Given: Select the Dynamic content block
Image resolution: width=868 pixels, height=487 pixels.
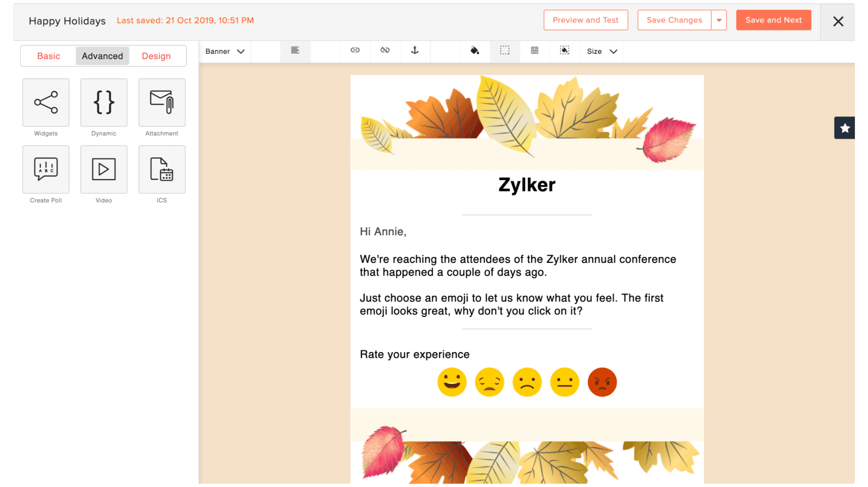Looking at the screenshot, I should (104, 102).
